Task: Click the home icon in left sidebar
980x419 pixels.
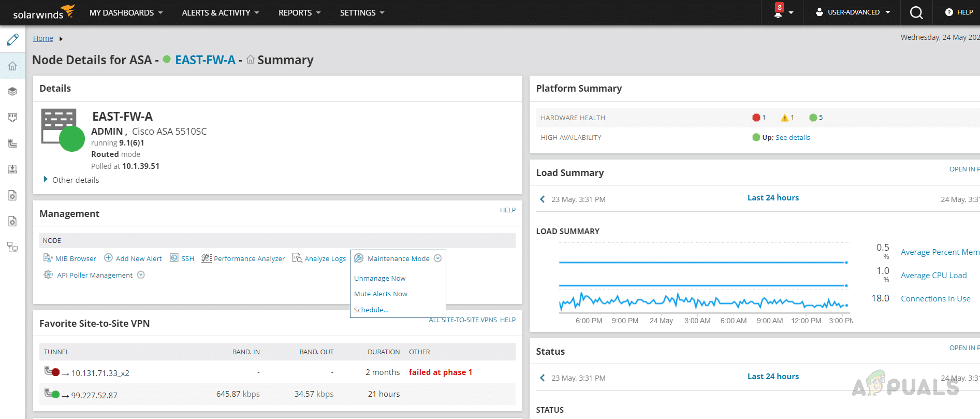Action: pyautogui.click(x=12, y=66)
